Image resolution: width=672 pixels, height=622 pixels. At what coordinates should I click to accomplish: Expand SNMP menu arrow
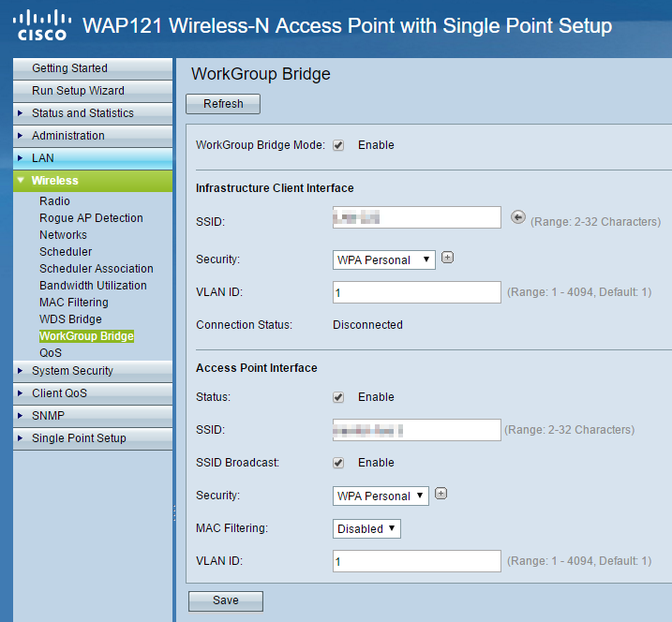click(x=20, y=416)
